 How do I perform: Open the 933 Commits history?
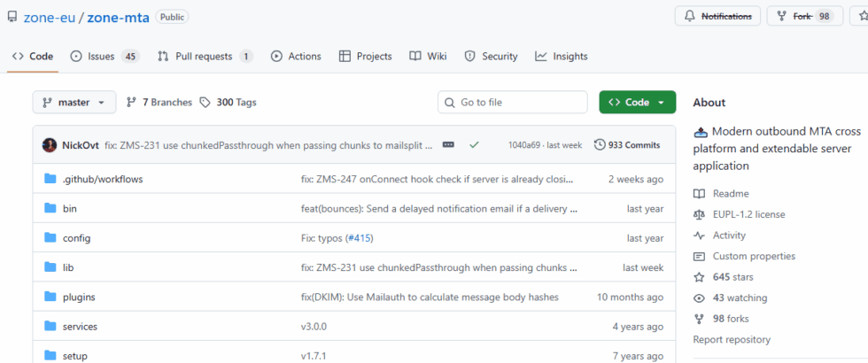(627, 145)
